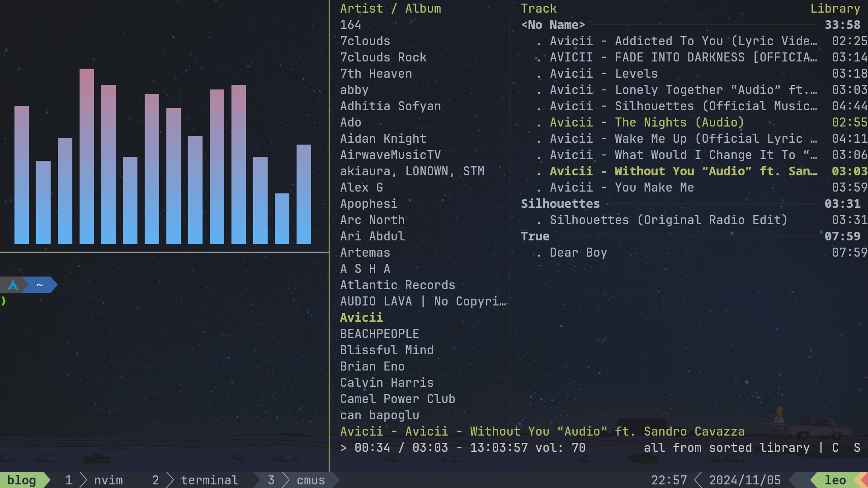Click the blog session label

coord(22,480)
